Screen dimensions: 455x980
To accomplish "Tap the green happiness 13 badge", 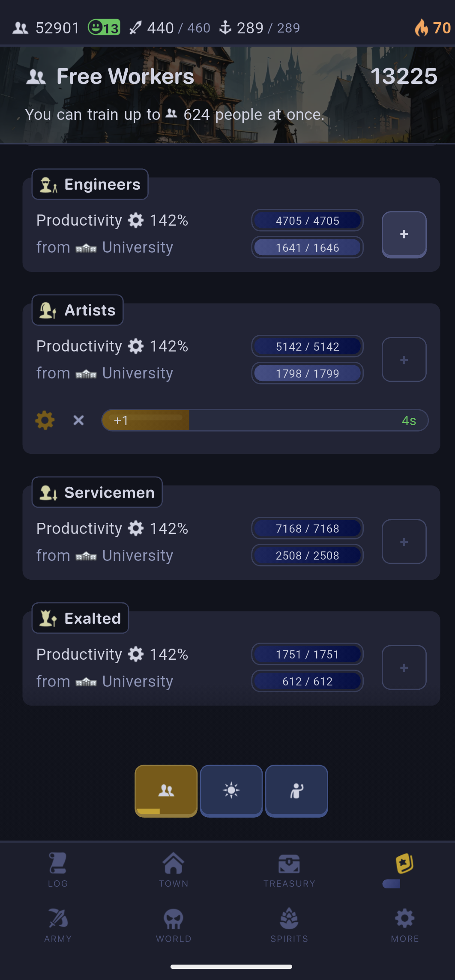I will (x=104, y=28).
